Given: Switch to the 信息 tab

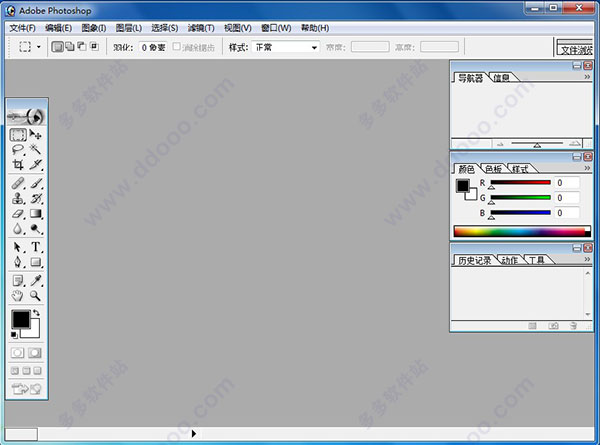Looking at the screenshot, I should 501,78.
